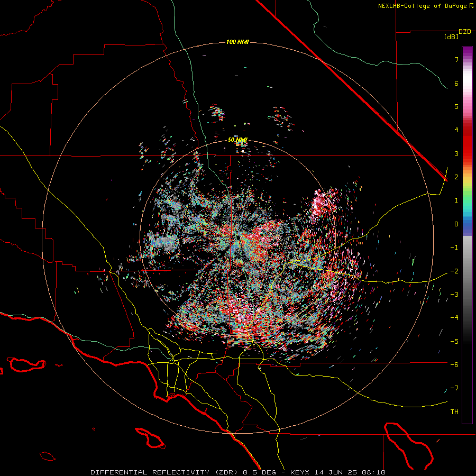
Task: Click the DIFFERENTIAL REFLECTIVITY (ZDR) caption text
Action: pyautogui.click(x=165, y=472)
